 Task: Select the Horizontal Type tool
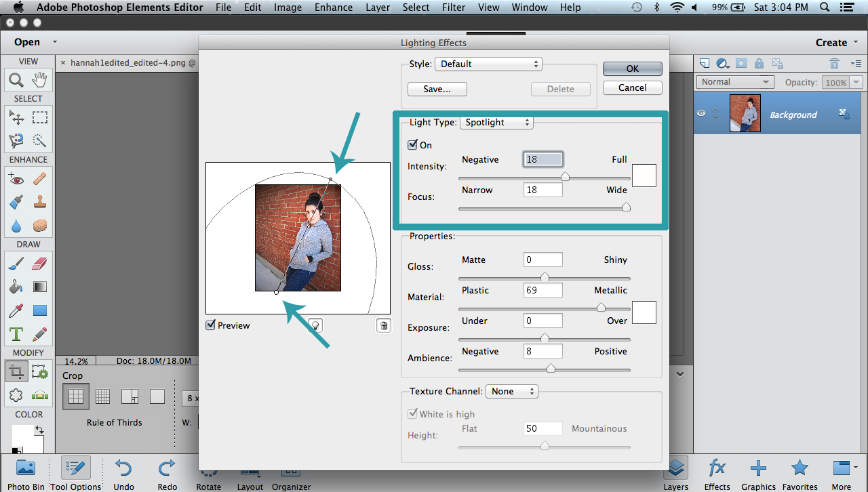click(x=16, y=333)
